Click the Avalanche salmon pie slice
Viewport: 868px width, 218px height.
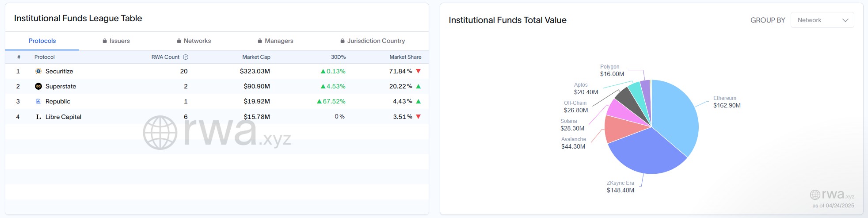coord(621,129)
